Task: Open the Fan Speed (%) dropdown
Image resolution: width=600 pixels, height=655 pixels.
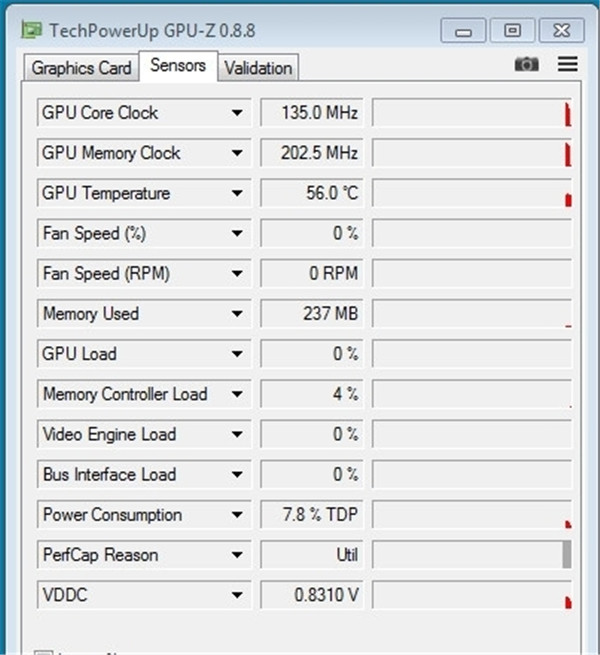Action: point(237,233)
